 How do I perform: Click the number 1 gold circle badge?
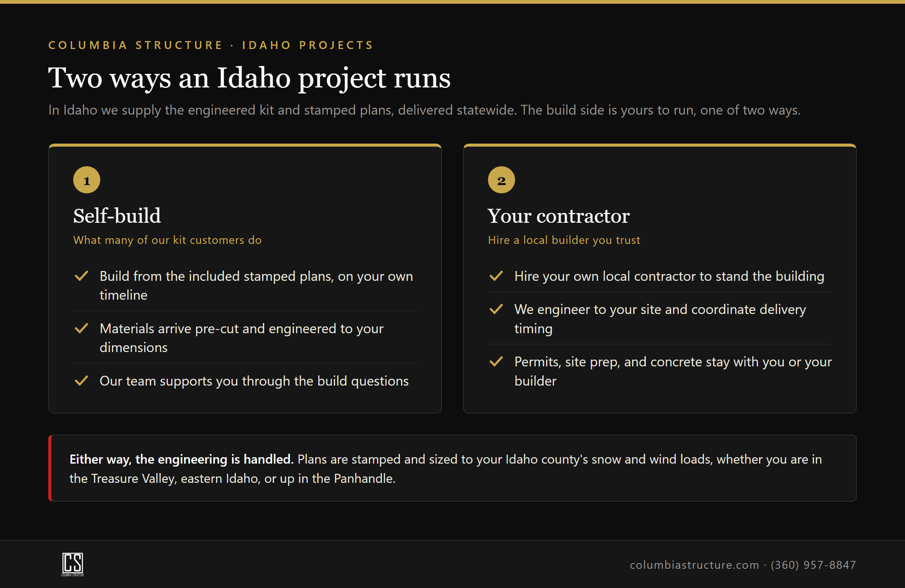[x=87, y=180]
